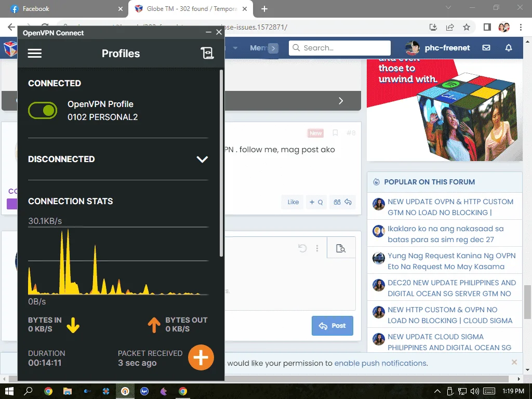Open Windows taskbar search

[x=29, y=391]
